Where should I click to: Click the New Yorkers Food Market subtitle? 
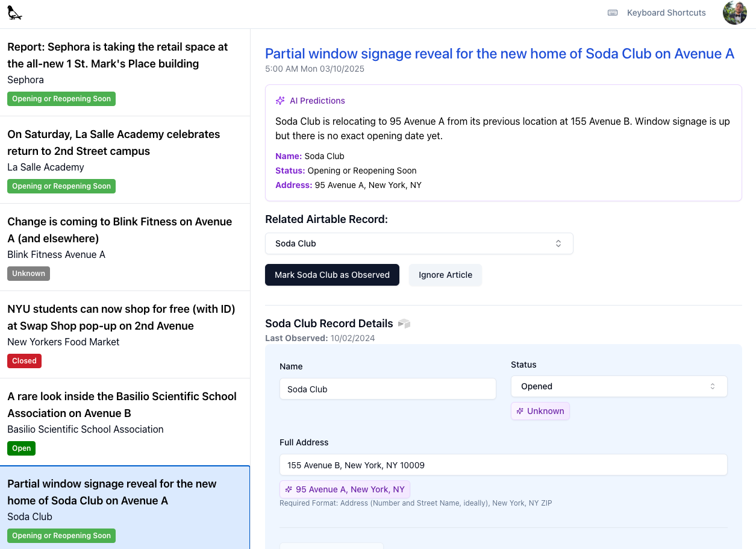[x=63, y=342]
